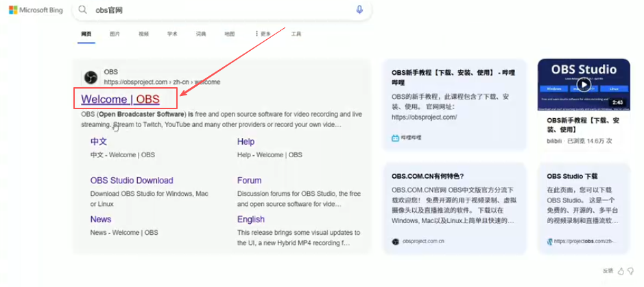Open the 学术 tab

[172, 34]
